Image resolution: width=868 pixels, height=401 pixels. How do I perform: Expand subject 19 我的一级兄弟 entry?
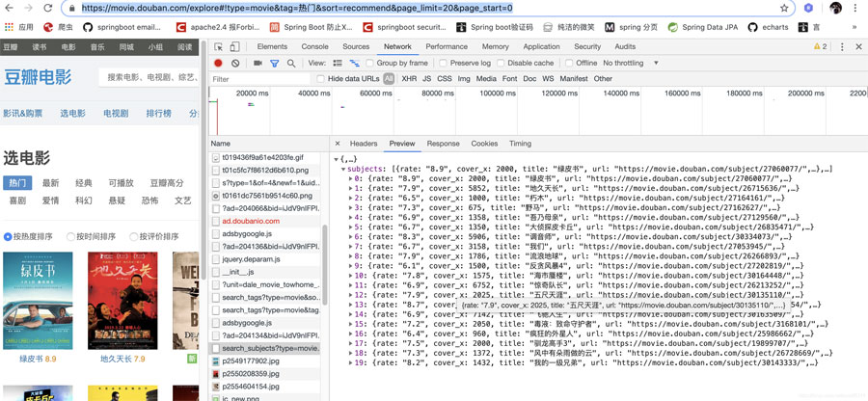click(350, 362)
